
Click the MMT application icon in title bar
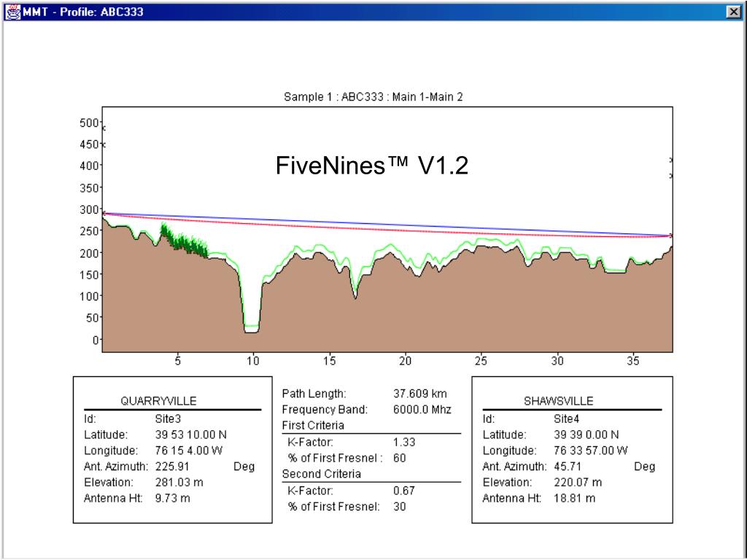(x=13, y=12)
